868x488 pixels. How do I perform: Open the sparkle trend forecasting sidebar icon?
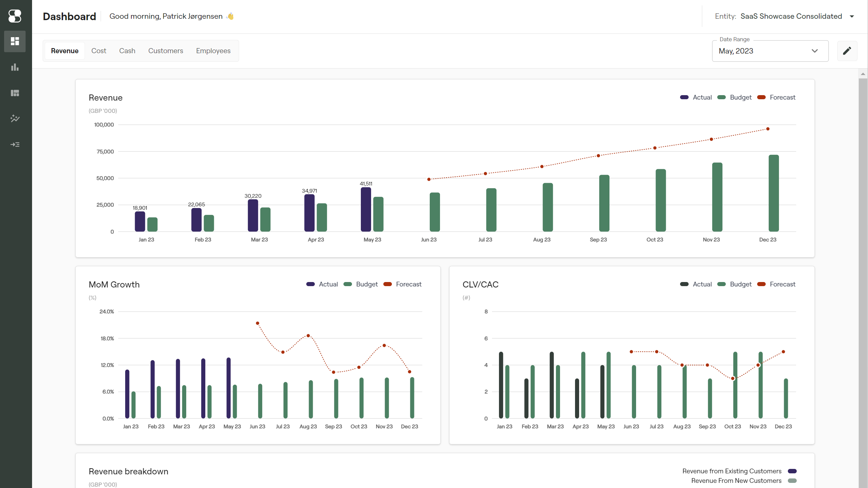tap(15, 118)
